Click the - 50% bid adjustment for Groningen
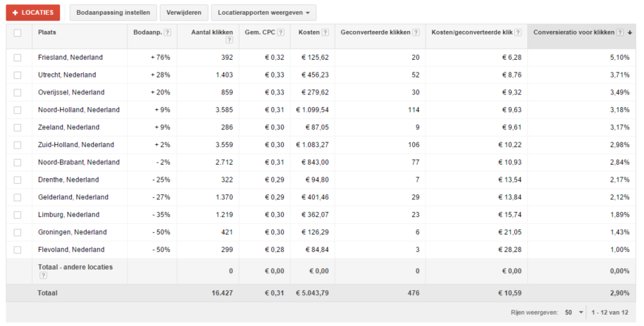 [161, 232]
